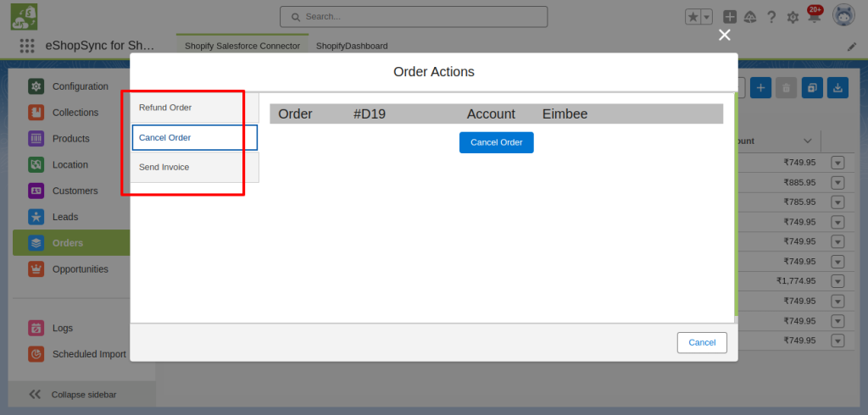Open Configuration in the sidebar
Image resolution: width=868 pixels, height=415 pixels.
click(81, 86)
